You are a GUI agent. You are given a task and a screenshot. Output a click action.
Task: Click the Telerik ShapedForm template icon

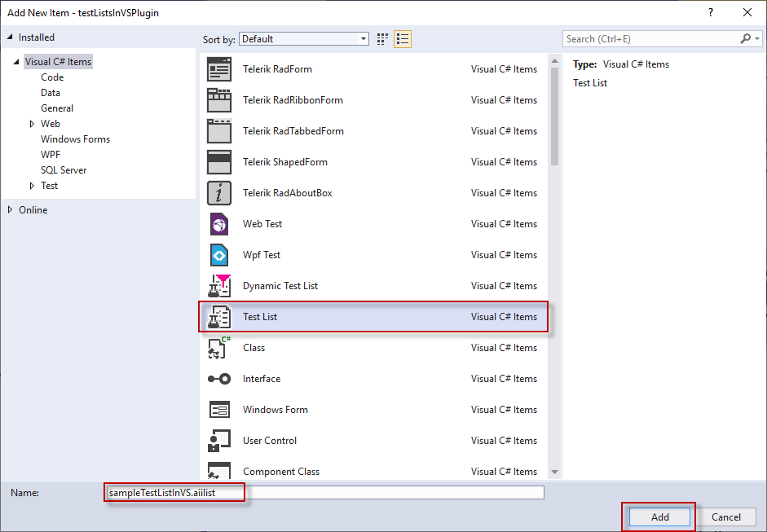click(219, 162)
